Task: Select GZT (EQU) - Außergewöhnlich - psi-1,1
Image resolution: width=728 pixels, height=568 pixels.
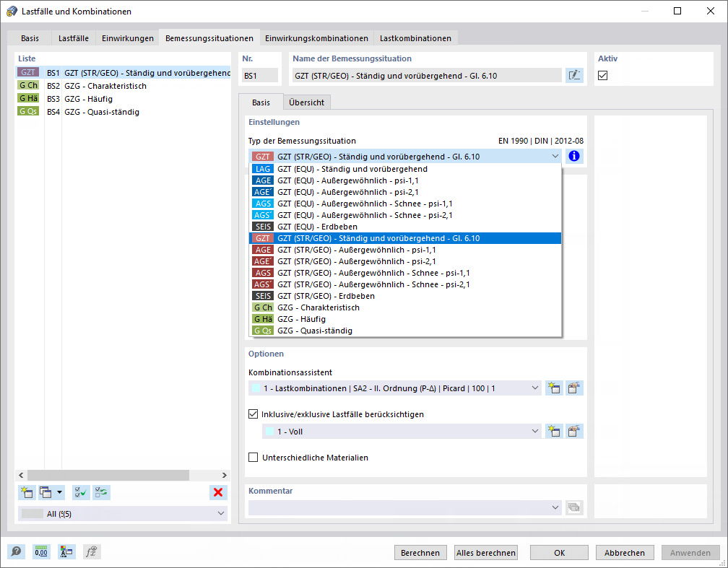Action: [x=405, y=180]
